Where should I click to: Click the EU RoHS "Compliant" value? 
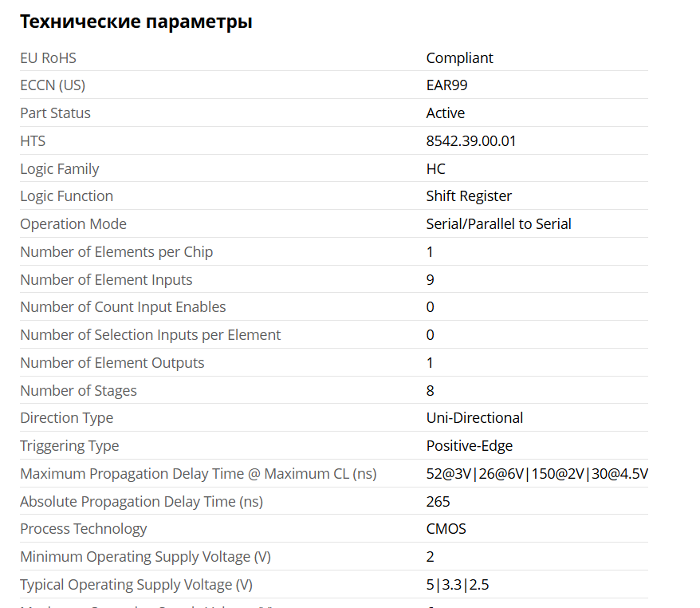459,58
